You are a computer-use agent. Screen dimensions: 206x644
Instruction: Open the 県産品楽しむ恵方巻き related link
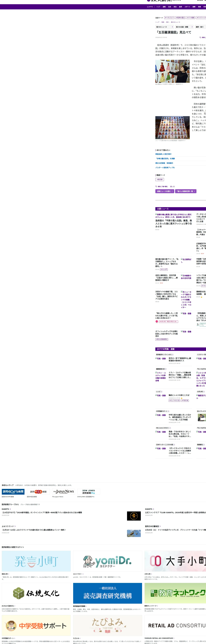coord(163,154)
